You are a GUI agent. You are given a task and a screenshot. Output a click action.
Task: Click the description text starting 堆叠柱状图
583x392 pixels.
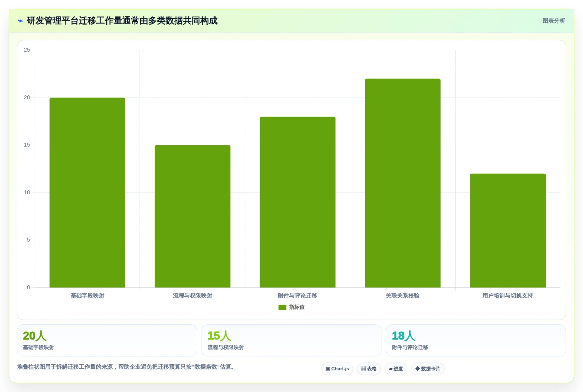[x=127, y=367]
